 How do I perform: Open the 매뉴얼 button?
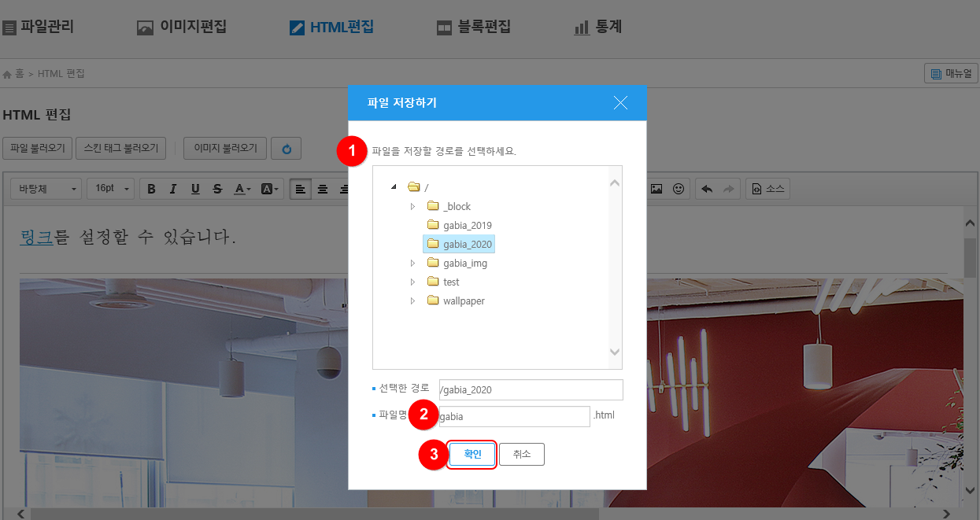pyautogui.click(x=951, y=73)
